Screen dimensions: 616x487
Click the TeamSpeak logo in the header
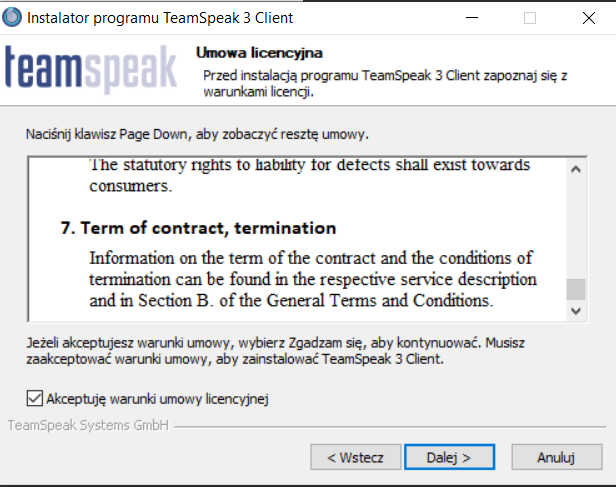89,70
